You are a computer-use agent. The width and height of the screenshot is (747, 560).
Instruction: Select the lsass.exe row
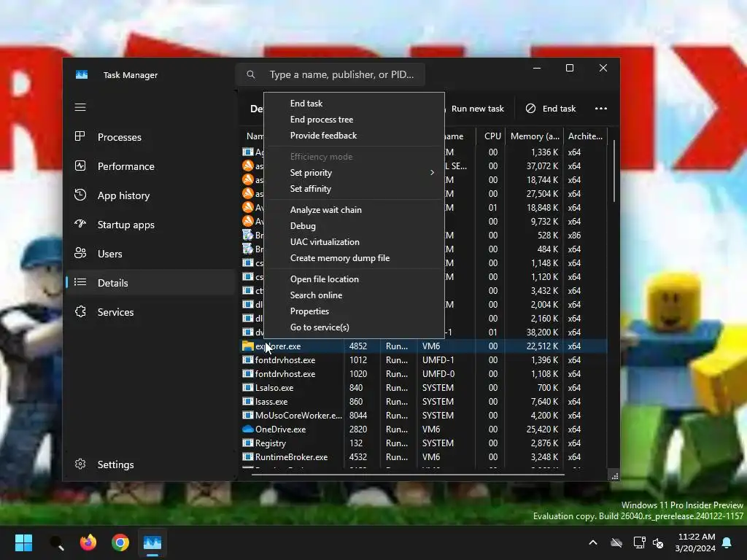[x=424, y=402]
